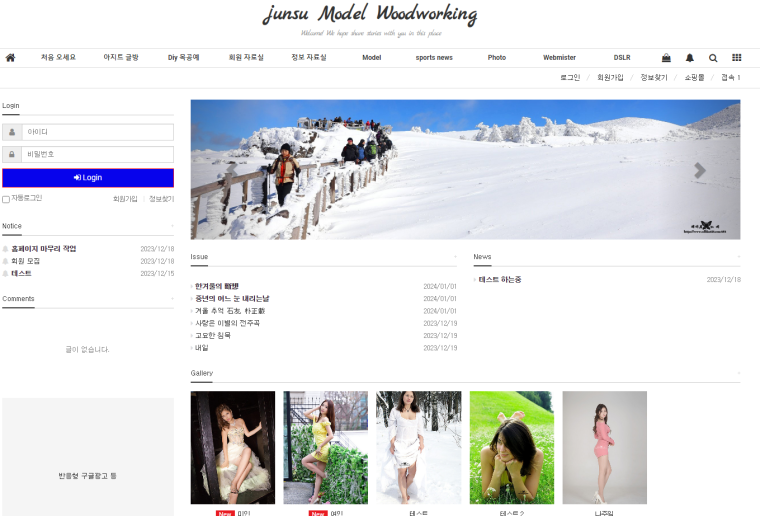Open issue post 내일

click(202, 348)
